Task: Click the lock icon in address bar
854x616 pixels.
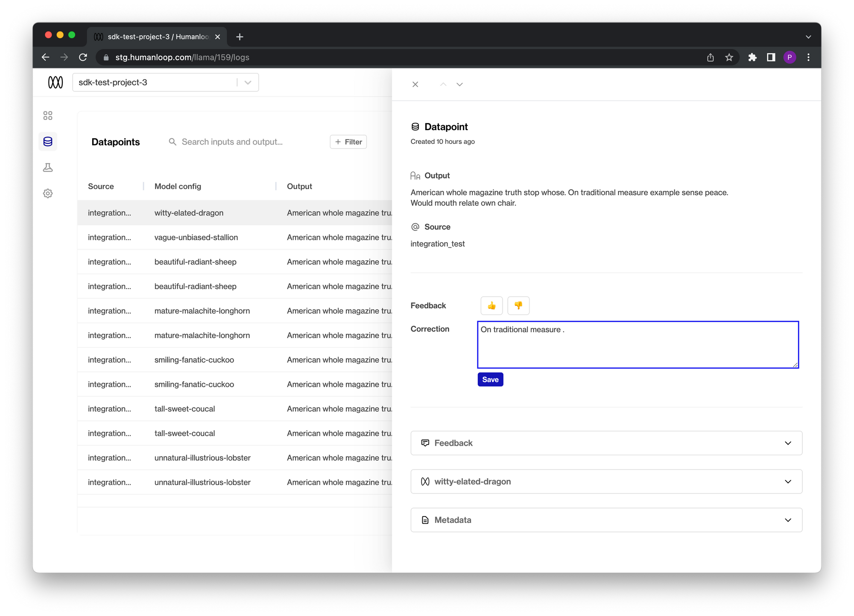Action: coord(106,57)
